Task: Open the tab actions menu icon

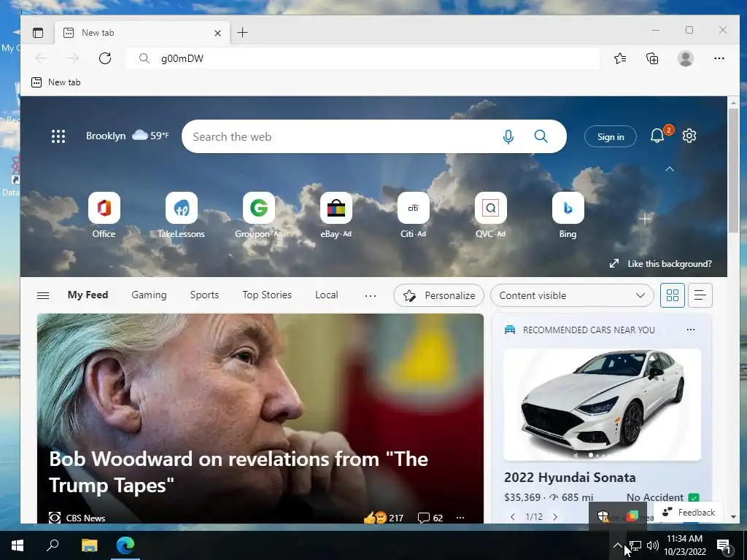Action: [x=38, y=32]
